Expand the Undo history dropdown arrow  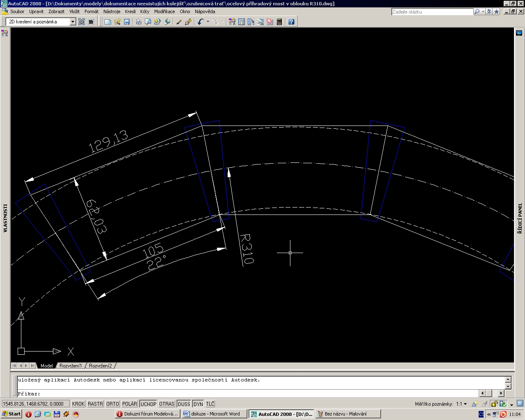coord(208,22)
